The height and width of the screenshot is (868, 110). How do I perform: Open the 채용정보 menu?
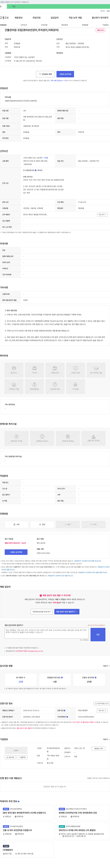point(18,17)
